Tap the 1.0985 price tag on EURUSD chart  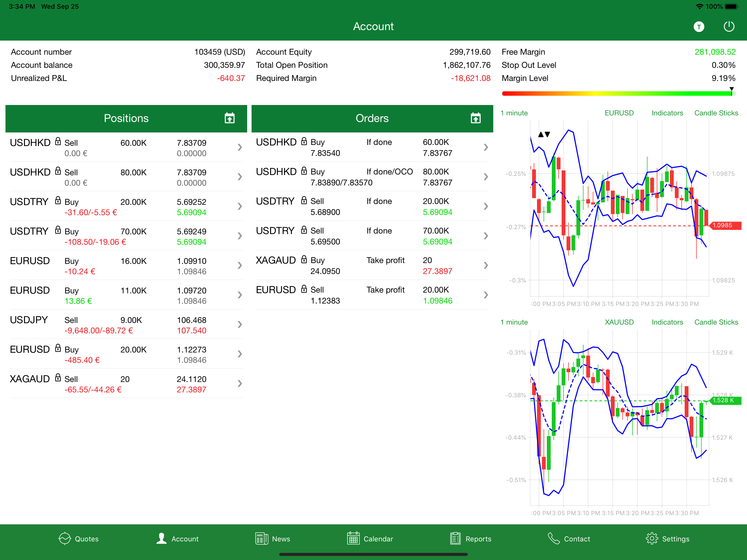pyautogui.click(x=725, y=225)
